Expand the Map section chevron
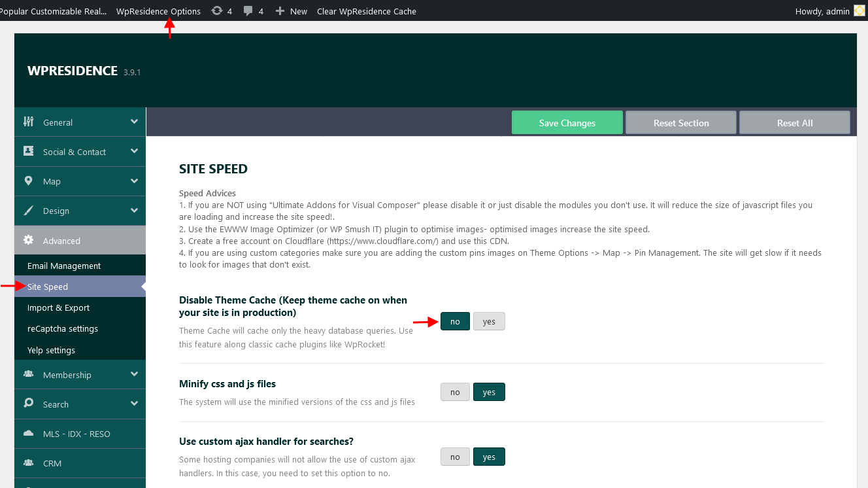Screen dimensions: 868x488 click(134, 181)
